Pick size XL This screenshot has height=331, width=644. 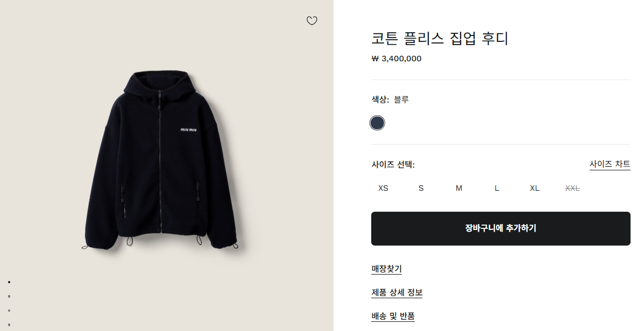[x=535, y=188]
